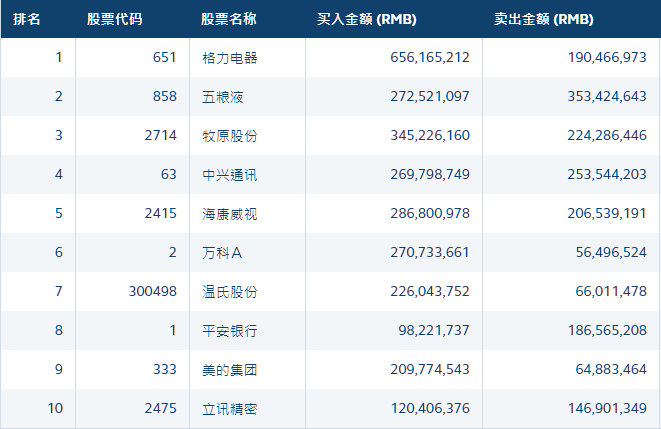Click the 买入金额 (RMB) header
Screen dimensions: 661x429
(x=367, y=19)
